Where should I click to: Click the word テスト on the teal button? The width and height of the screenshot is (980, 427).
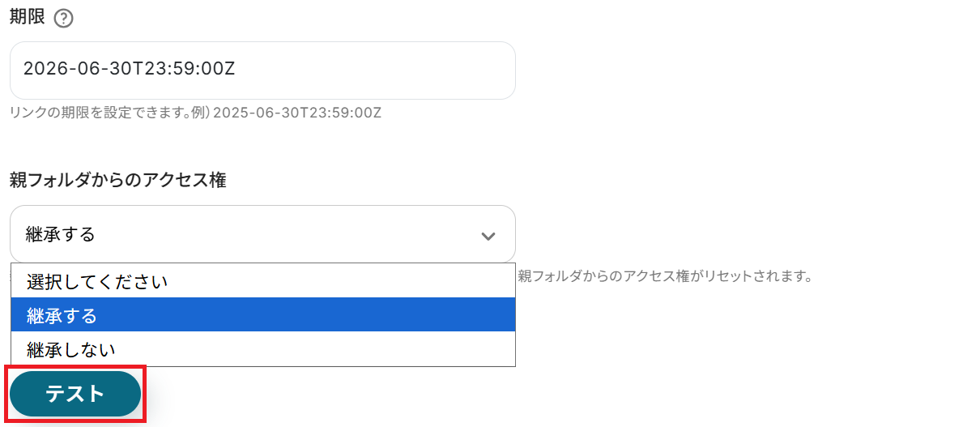[75, 394]
